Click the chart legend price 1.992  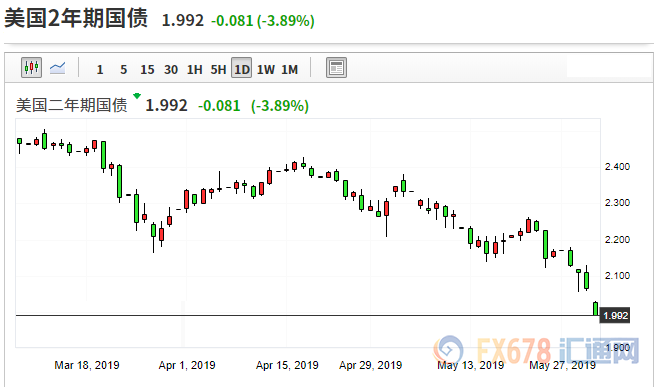coord(166,106)
